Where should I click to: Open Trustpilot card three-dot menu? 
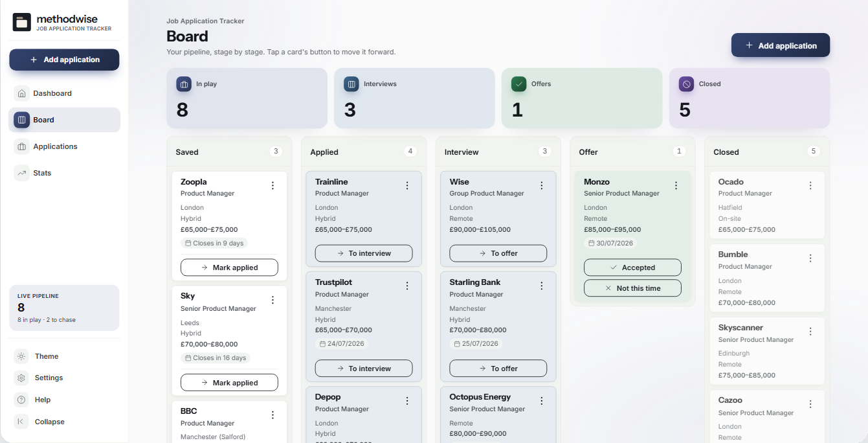tap(407, 286)
